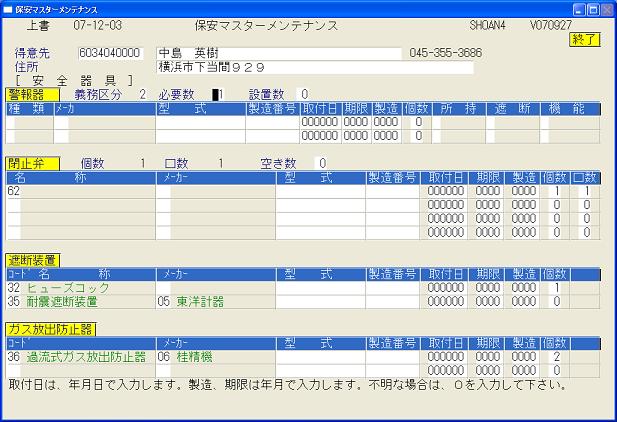Click the 取付日 cell in the first 警報器 row
617x422 pixels.
319,122
